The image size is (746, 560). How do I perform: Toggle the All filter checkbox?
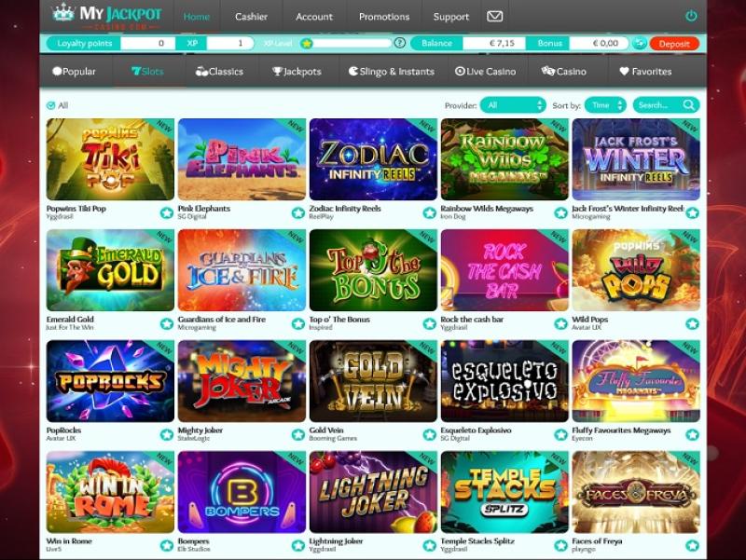[51, 105]
